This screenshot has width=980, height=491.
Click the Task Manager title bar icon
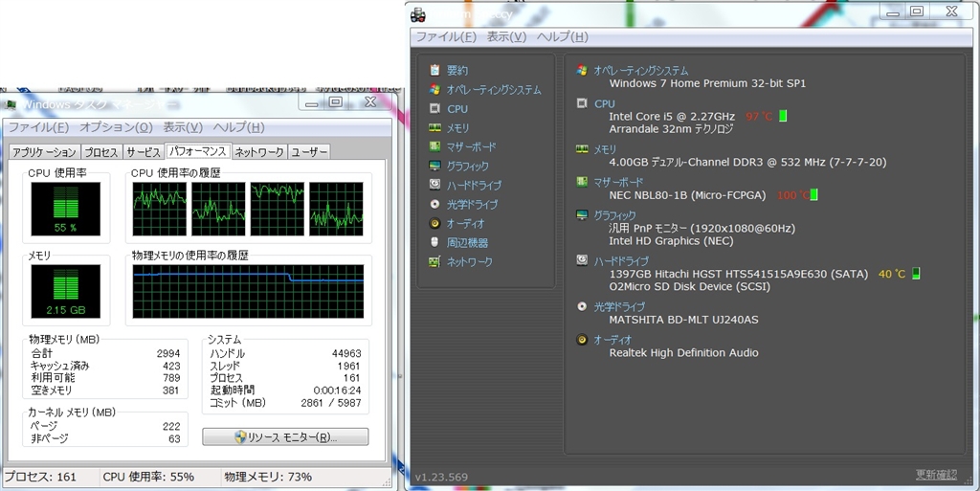click(x=10, y=104)
